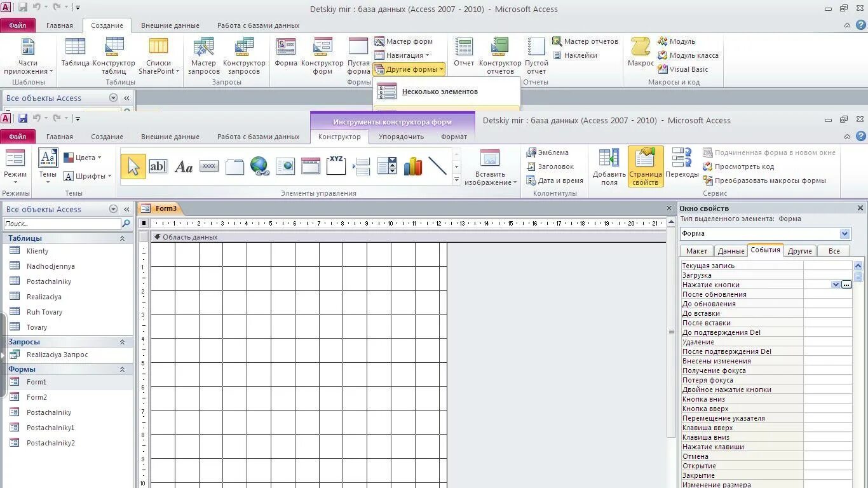The width and height of the screenshot is (868, 488).
Task: Click Конструктор форм in back window
Action: [x=322, y=56]
